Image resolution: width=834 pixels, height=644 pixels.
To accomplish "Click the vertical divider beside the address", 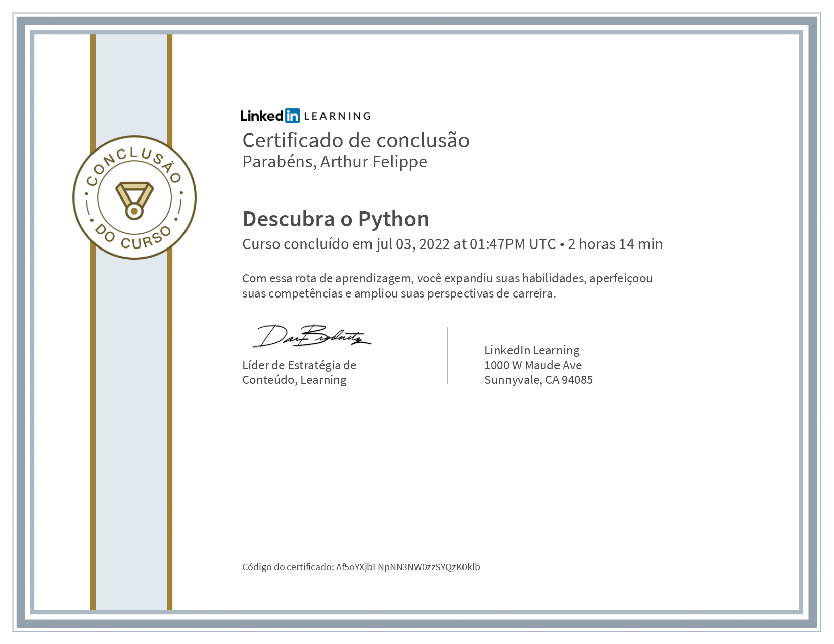I will point(447,356).
